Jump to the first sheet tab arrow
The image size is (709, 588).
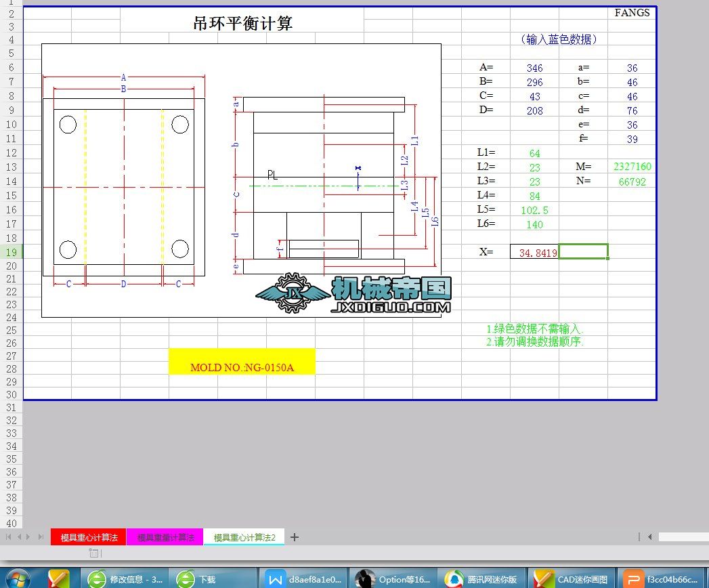pos(8,537)
